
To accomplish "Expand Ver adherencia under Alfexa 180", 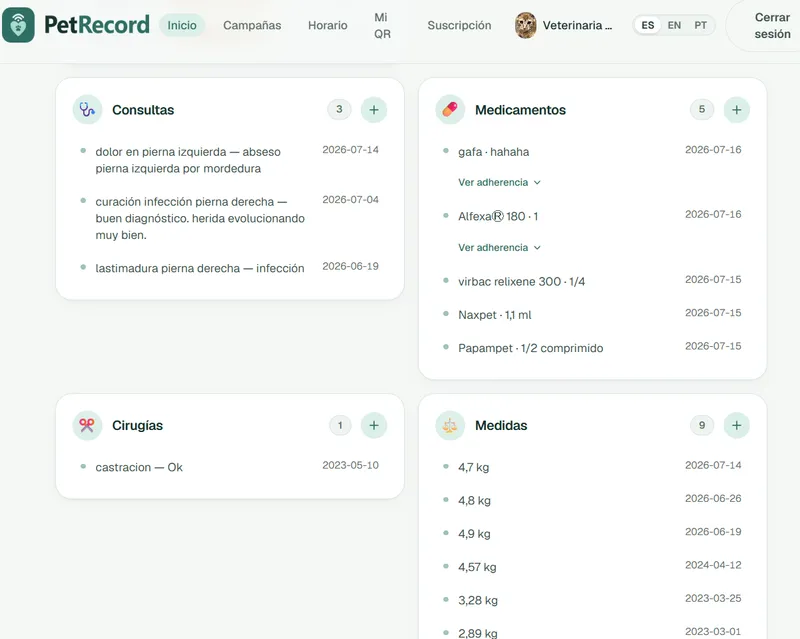I will (x=499, y=248).
